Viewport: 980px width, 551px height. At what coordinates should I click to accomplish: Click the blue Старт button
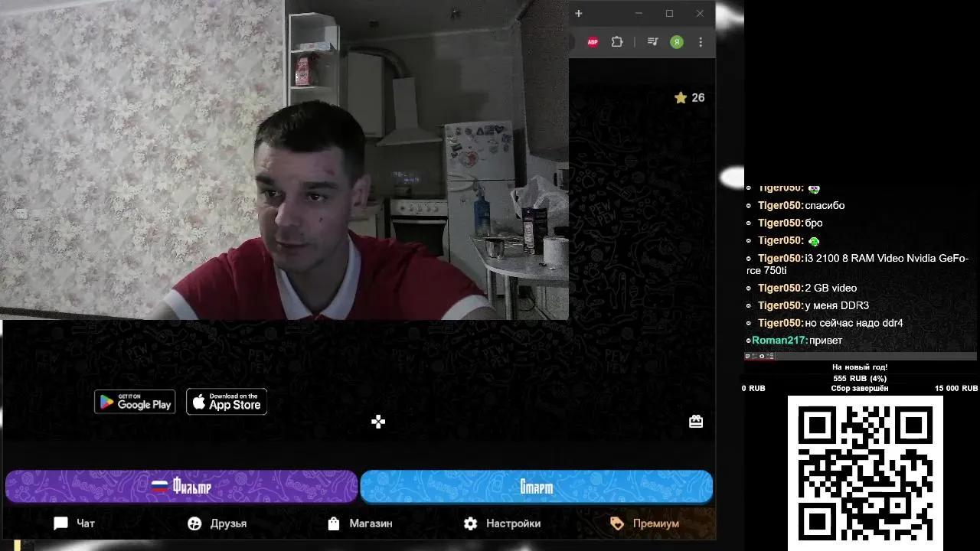tap(536, 487)
